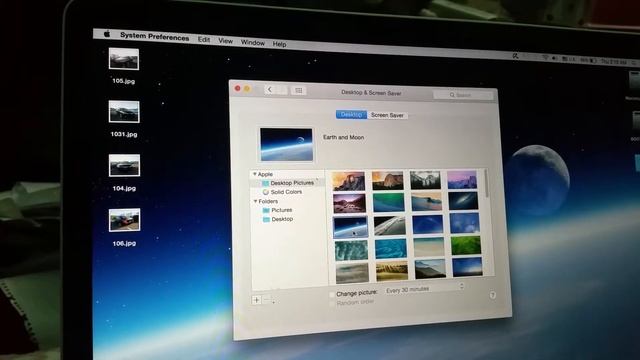
Task: Open the Every 30 minutes dropdown
Action: click(x=424, y=289)
